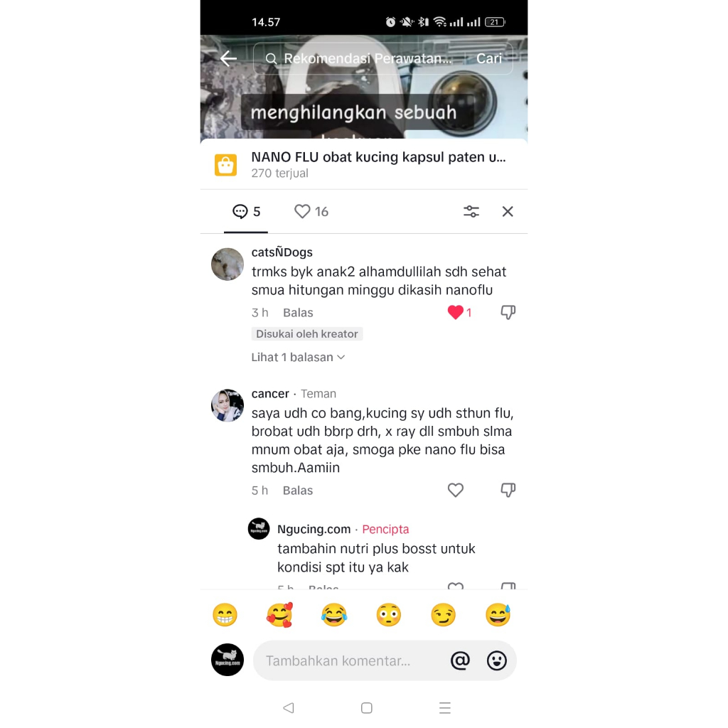This screenshot has height=728, width=728.
Task: Close the comments panel with X
Action: point(508,212)
